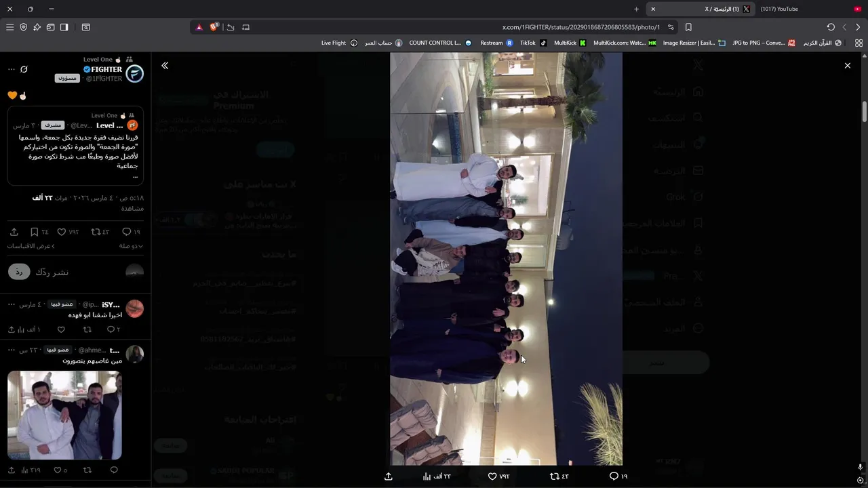Reply from the photo bottom bar

618,476
